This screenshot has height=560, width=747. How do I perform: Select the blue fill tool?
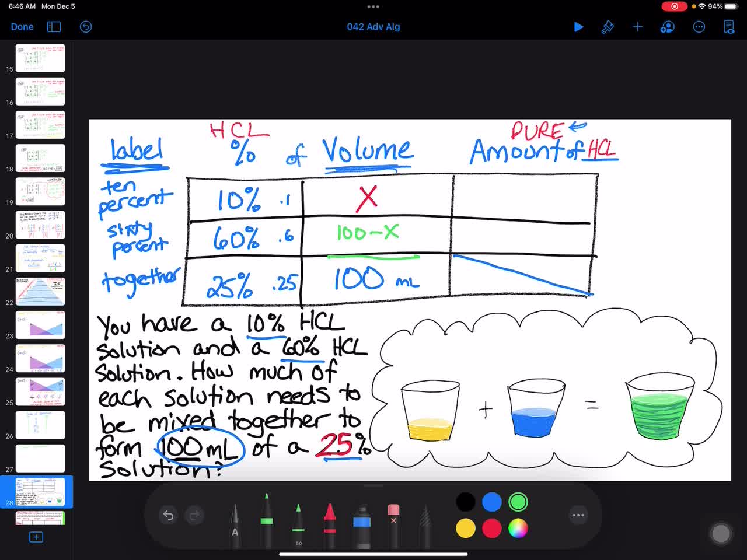pos(362,527)
